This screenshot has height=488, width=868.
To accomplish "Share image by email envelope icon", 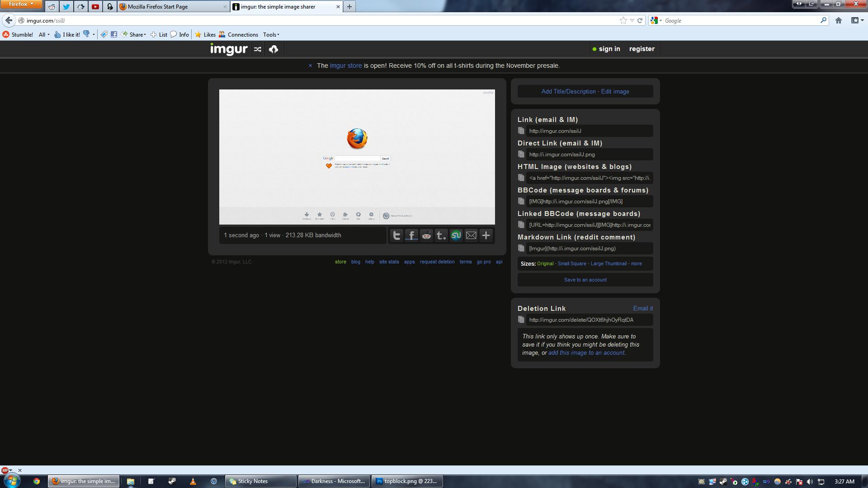I will tap(471, 235).
